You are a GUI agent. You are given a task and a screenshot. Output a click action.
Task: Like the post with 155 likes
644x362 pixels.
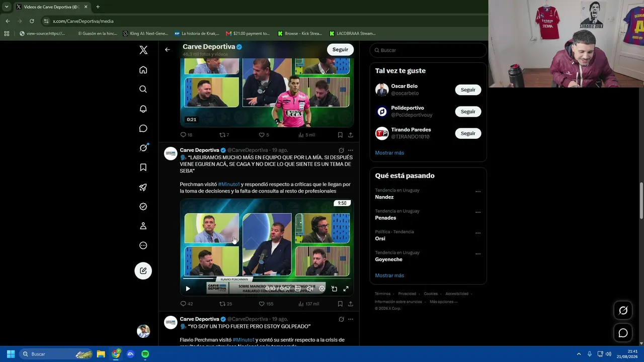tap(266, 304)
